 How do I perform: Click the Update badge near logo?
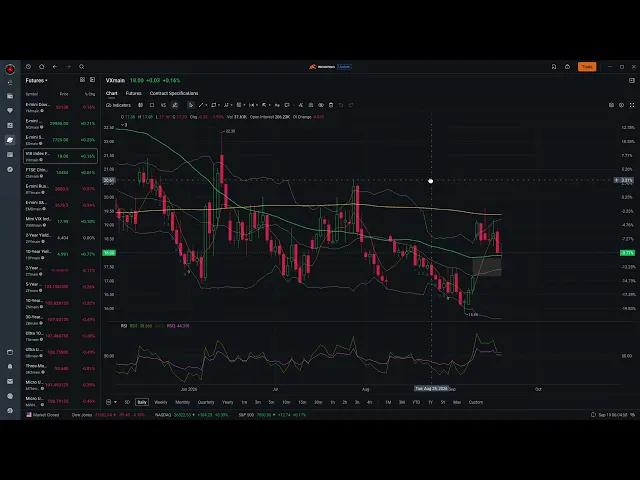point(344,67)
